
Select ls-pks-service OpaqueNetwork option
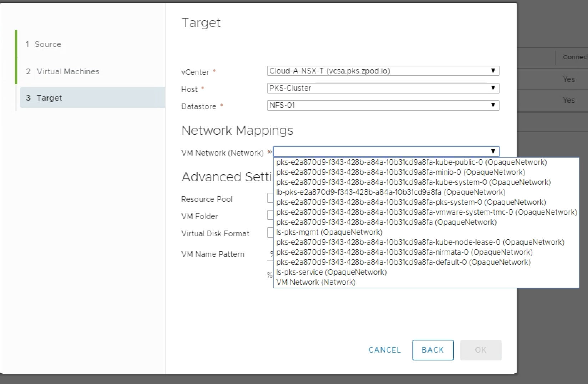click(331, 272)
